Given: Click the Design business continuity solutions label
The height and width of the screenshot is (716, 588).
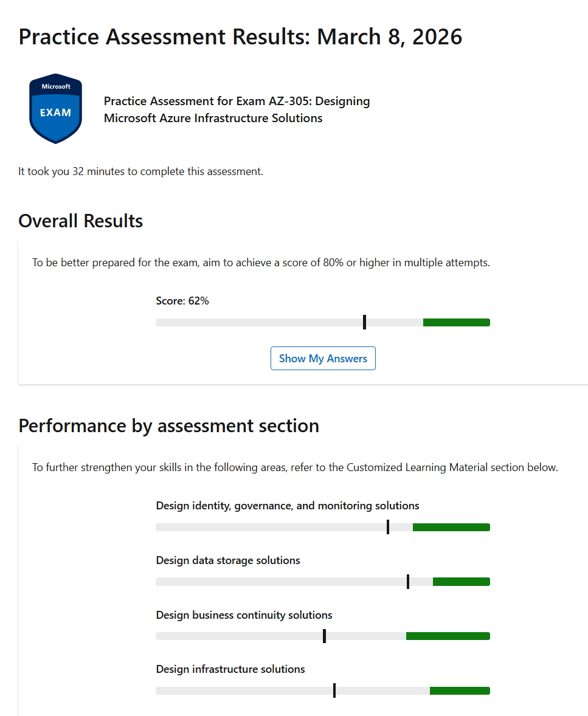Looking at the screenshot, I should pos(244,615).
